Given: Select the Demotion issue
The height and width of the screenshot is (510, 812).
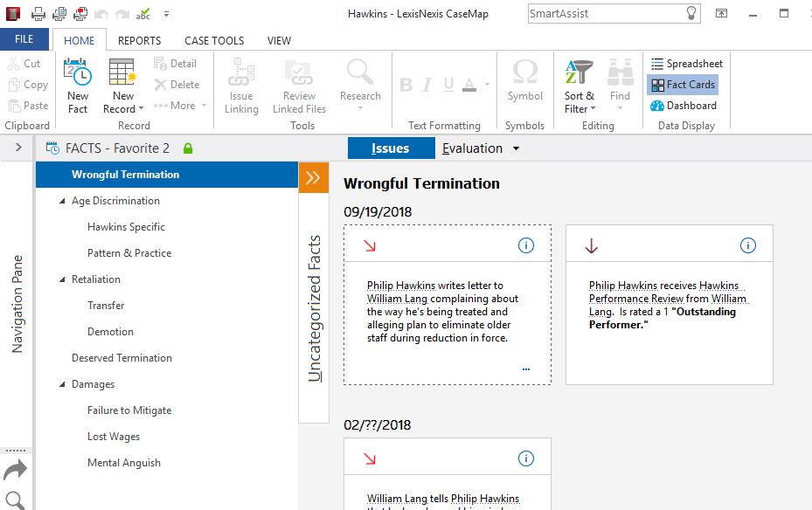Looking at the screenshot, I should (x=111, y=332).
